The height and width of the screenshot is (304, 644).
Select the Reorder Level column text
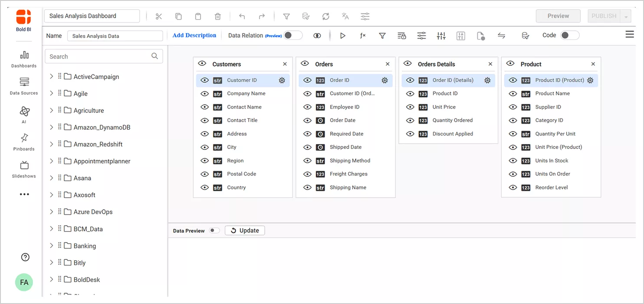tap(552, 188)
